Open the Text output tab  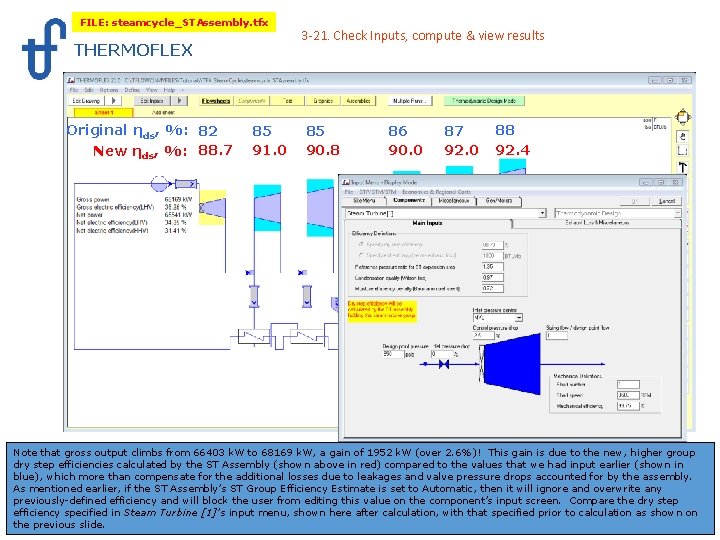(x=287, y=101)
